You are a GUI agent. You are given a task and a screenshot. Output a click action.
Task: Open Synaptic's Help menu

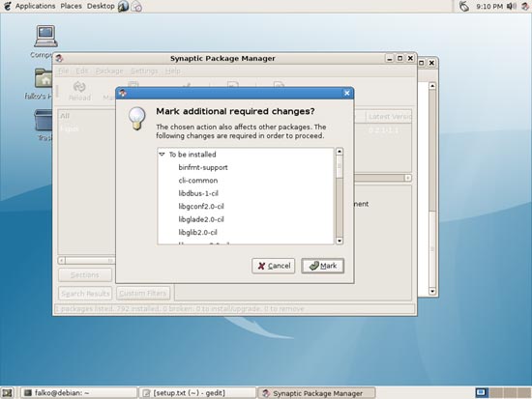click(173, 71)
